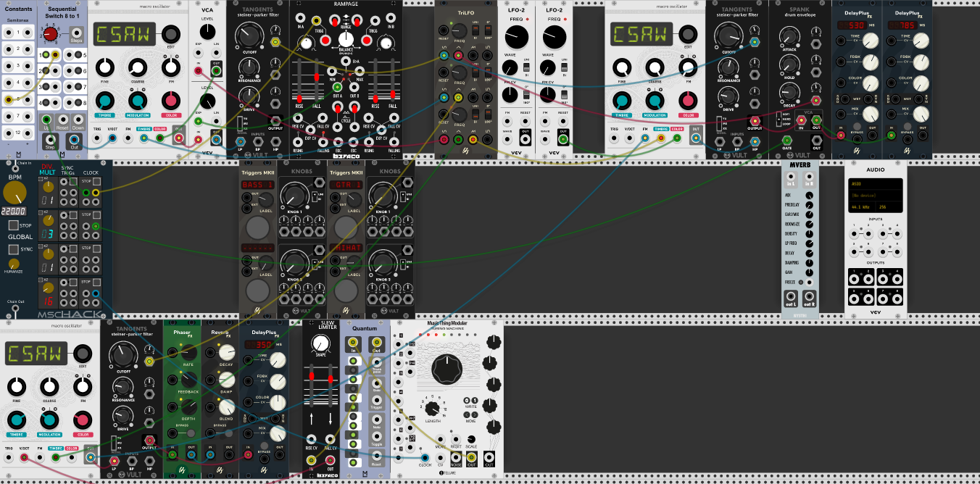The width and height of the screenshot is (980, 484).
Task: Hit the GTR trigger pad on Triggers MKII
Action: pyautogui.click(x=346, y=228)
